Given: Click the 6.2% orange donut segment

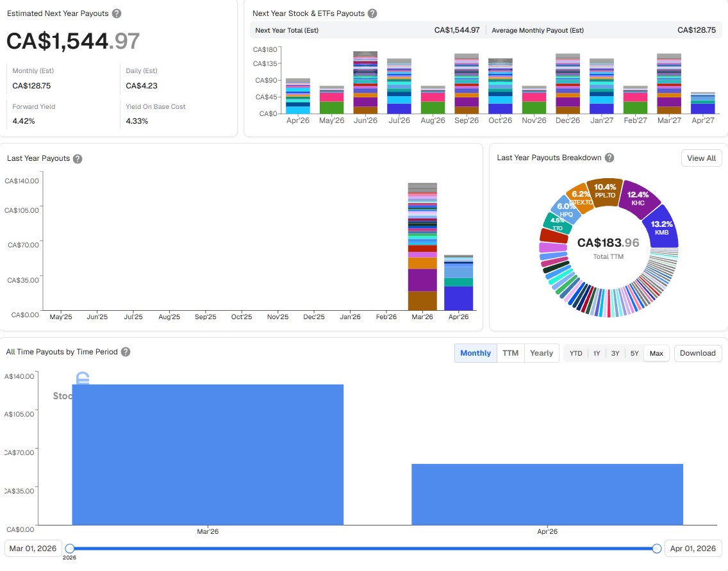Looking at the screenshot, I should [581, 198].
